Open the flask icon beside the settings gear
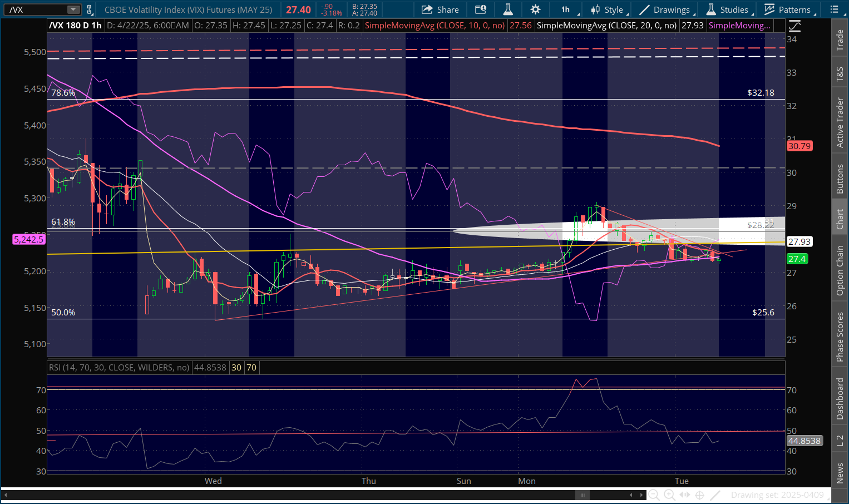 tap(508, 9)
